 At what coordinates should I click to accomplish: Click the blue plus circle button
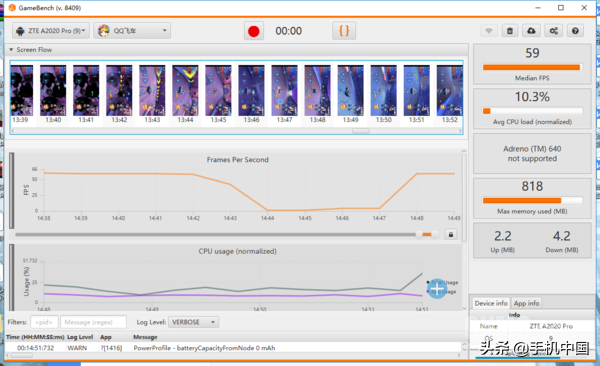437,289
